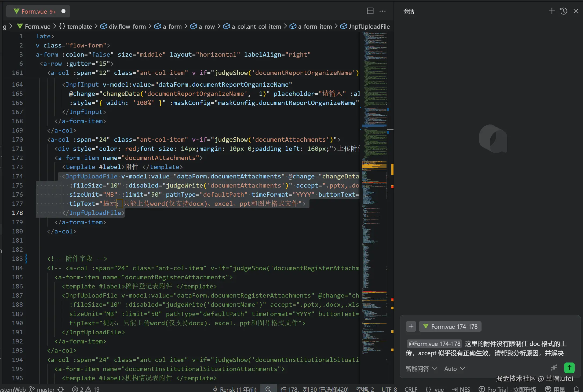The height and width of the screenshot is (392, 583).
Task: Click the sparkle enhance prompt icon
Action: click(554, 368)
